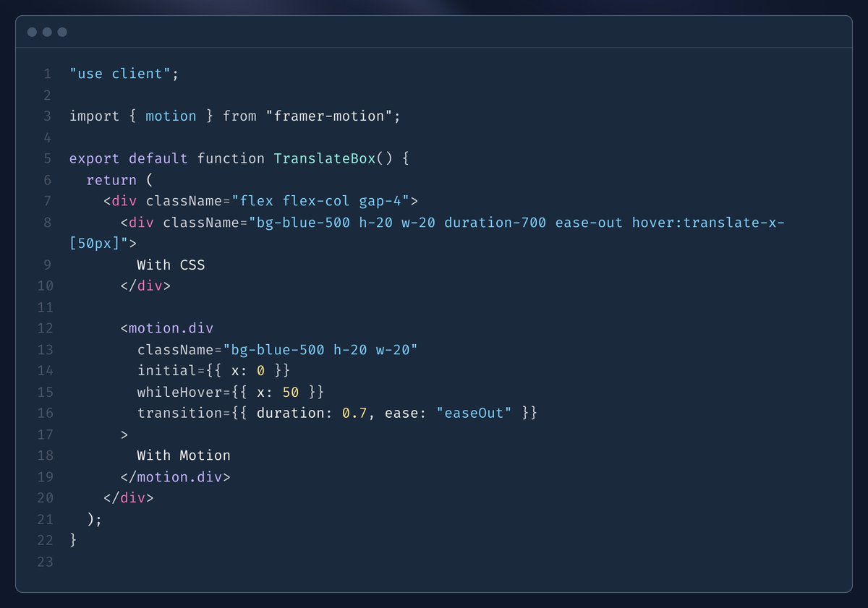The width and height of the screenshot is (868, 608).
Task: Click line number 8 in the gutter
Action: coord(47,223)
